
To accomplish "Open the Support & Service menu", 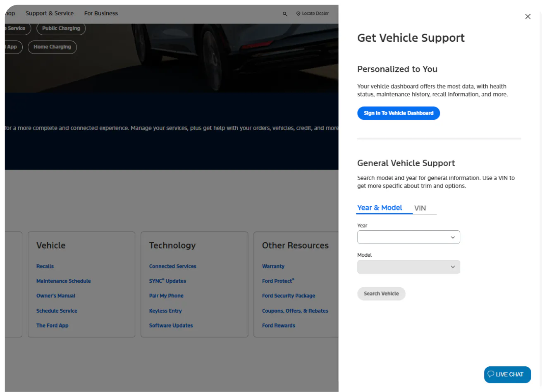I will (x=50, y=13).
